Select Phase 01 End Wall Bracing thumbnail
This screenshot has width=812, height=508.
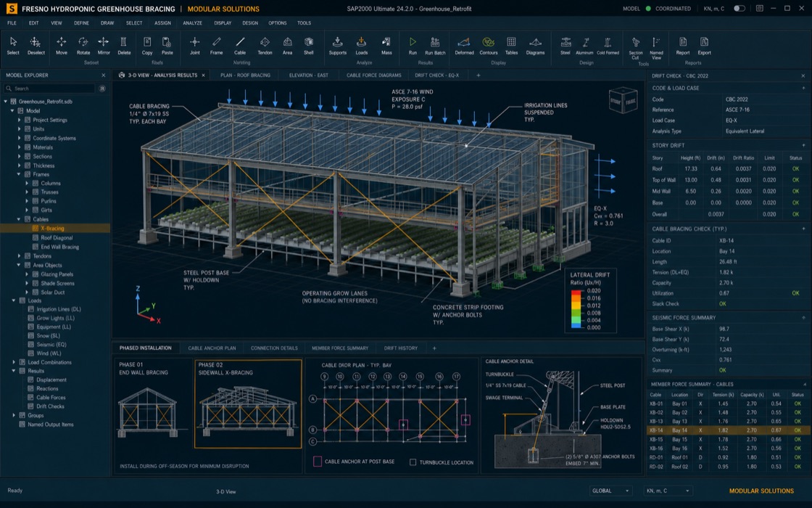[x=152, y=404]
